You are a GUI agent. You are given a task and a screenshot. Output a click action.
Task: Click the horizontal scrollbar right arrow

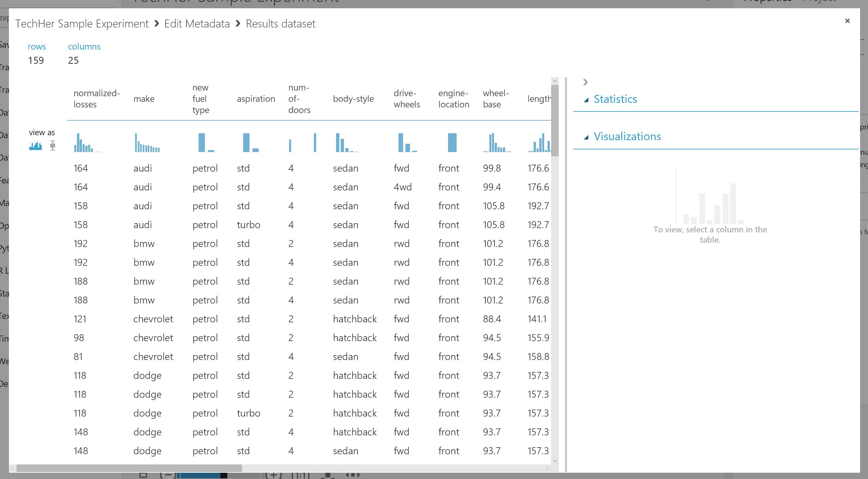(x=547, y=468)
